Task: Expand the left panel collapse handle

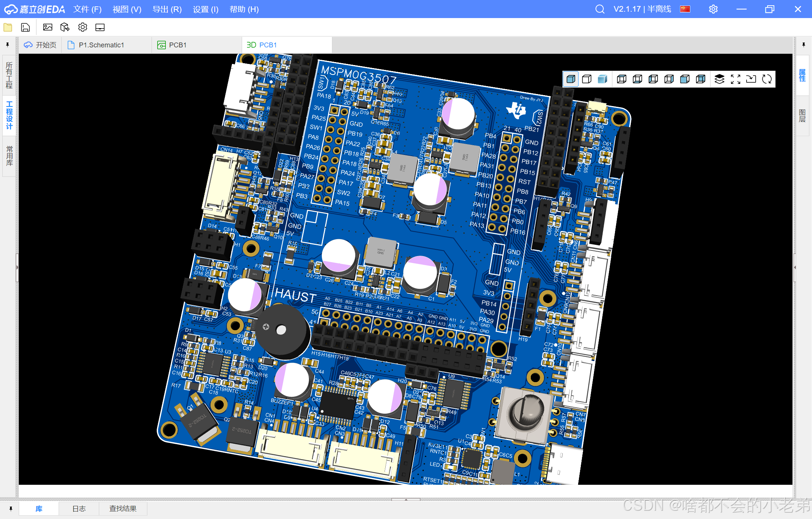Action: (x=17, y=267)
